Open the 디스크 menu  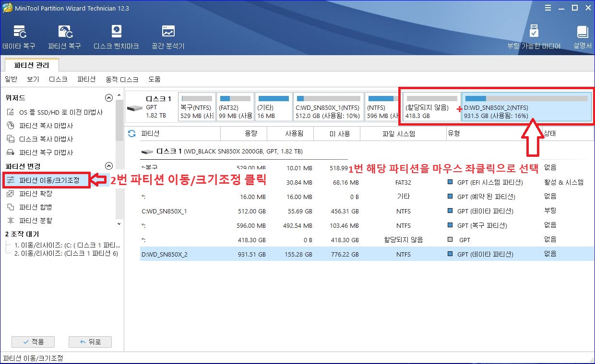coord(58,79)
